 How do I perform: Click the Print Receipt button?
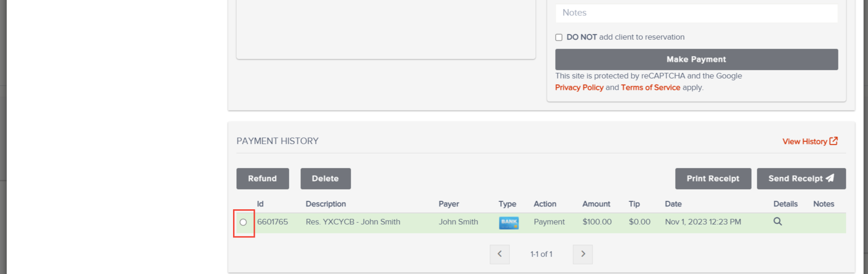click(x=713, y=178)
